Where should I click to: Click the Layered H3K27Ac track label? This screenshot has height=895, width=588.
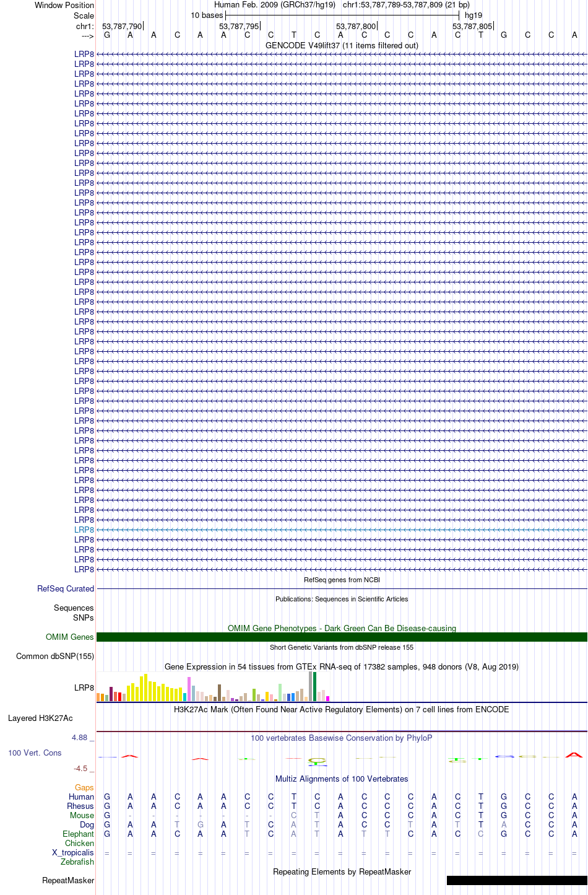[x=40, y=718]
